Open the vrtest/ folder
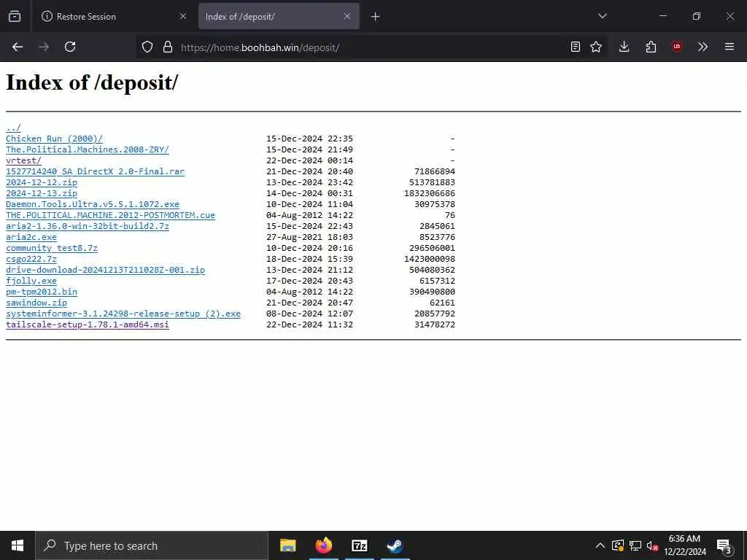The image size is (747, 560). click(23, 160)
